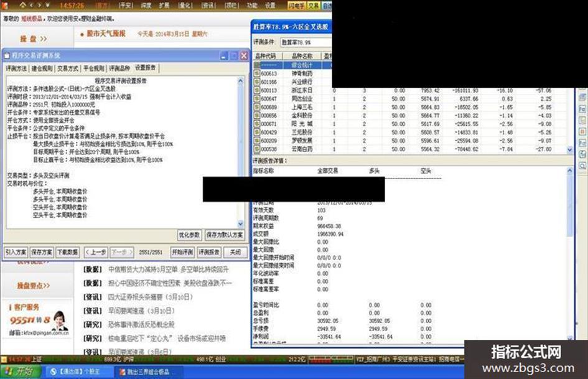Open the 评测品种 tab

pyautogui.click(x=119, y=68)
